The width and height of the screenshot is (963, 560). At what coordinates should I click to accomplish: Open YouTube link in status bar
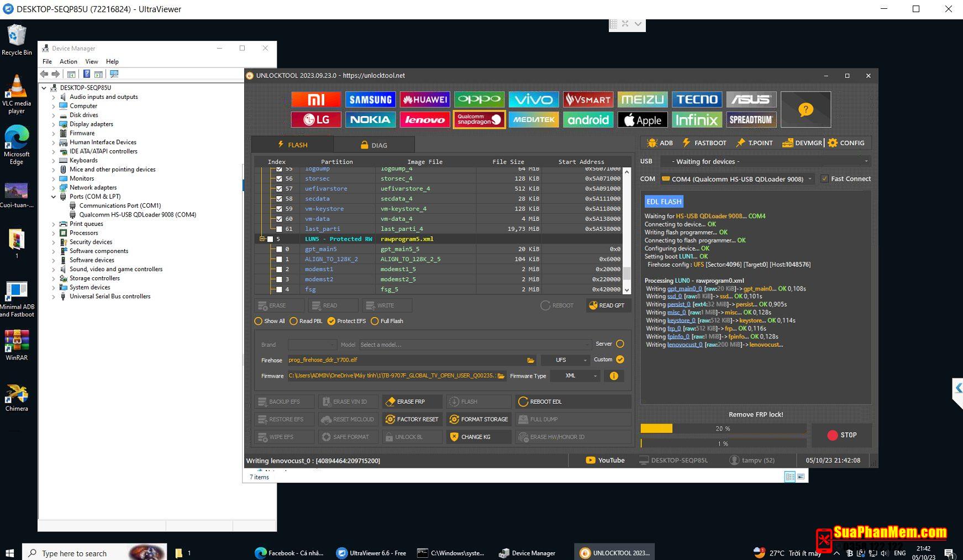pos(605,460)
